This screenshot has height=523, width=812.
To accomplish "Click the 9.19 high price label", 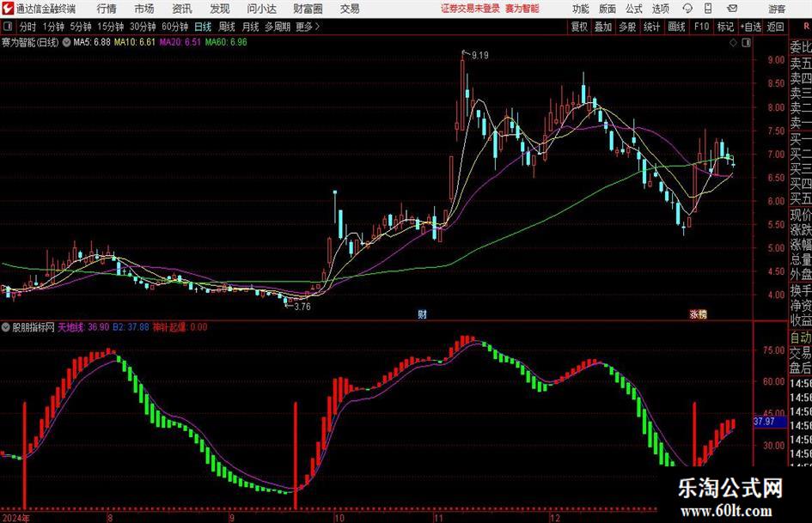I will click(480, 55).
